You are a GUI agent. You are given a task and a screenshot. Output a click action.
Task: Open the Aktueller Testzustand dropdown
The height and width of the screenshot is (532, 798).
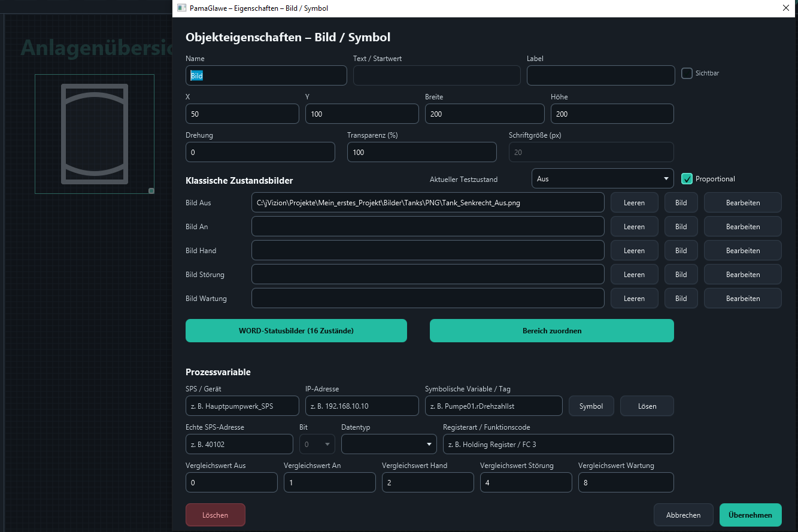coord(602,178)
